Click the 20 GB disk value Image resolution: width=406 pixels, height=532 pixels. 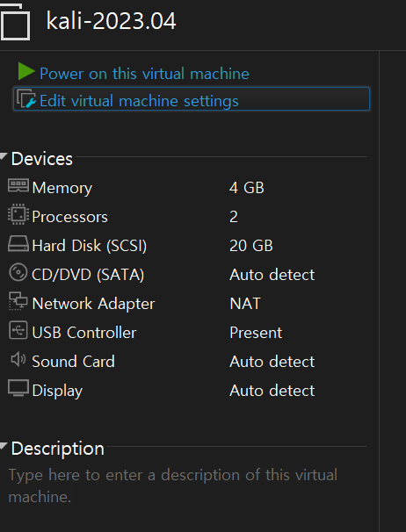tap(251, 246)
